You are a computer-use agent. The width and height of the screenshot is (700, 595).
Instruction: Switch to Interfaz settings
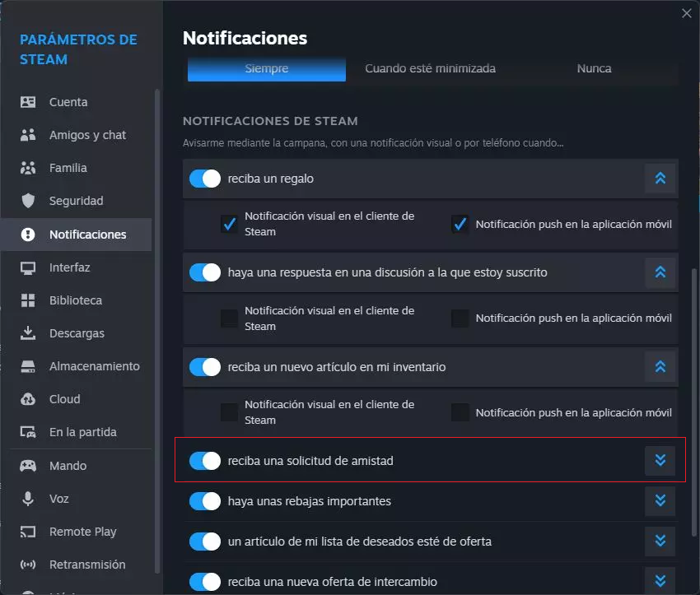tap(77, 267)
